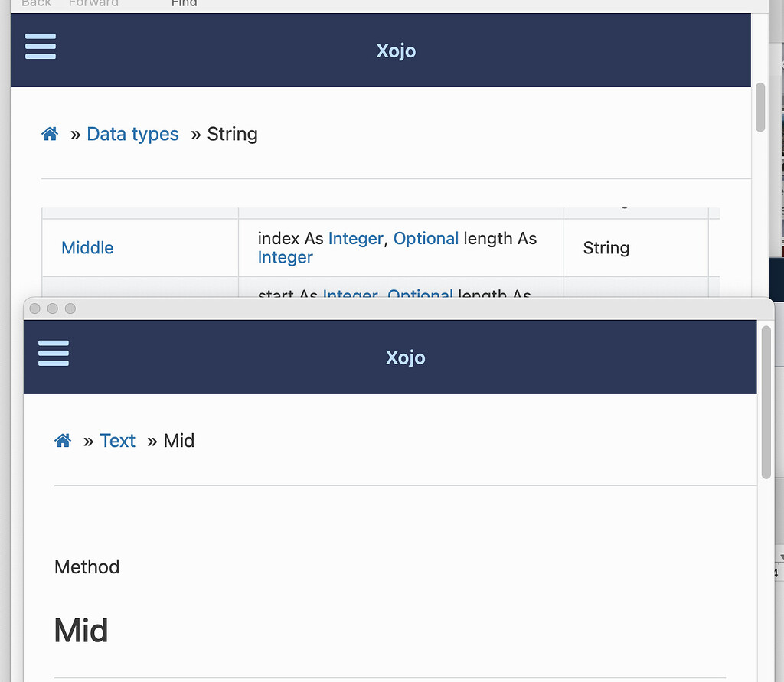This screenshot has width=784, height=682.
Task: Click the Xojo title in String page header
Action: click(x=396, y=51)
